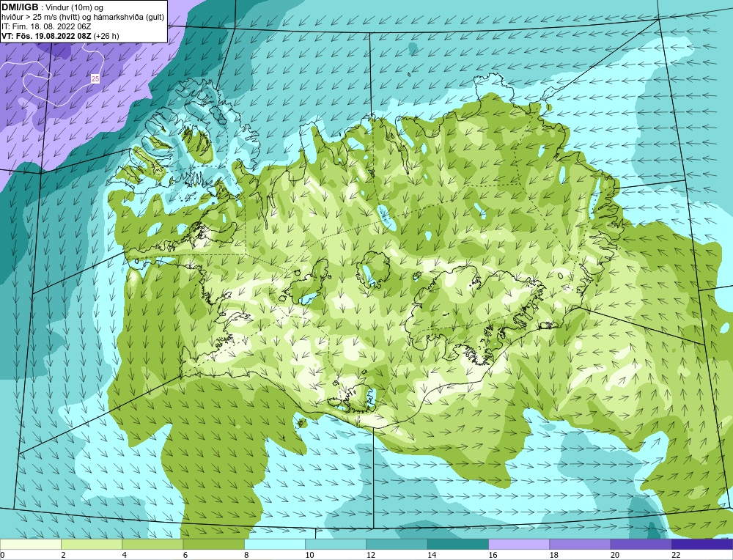
Task: Click the 'IT: Fim. 18. 08. 2022 06Z' line
Action: click(x=46, y=26)
